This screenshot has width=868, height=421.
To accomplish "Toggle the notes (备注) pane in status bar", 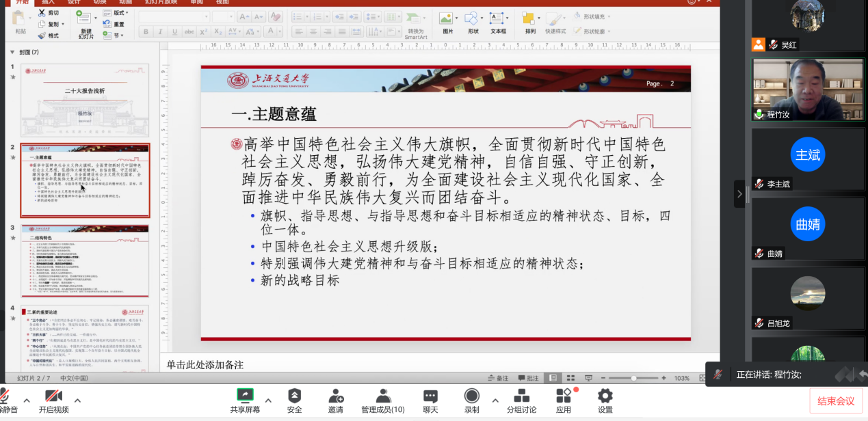I will tap(498, 378).
